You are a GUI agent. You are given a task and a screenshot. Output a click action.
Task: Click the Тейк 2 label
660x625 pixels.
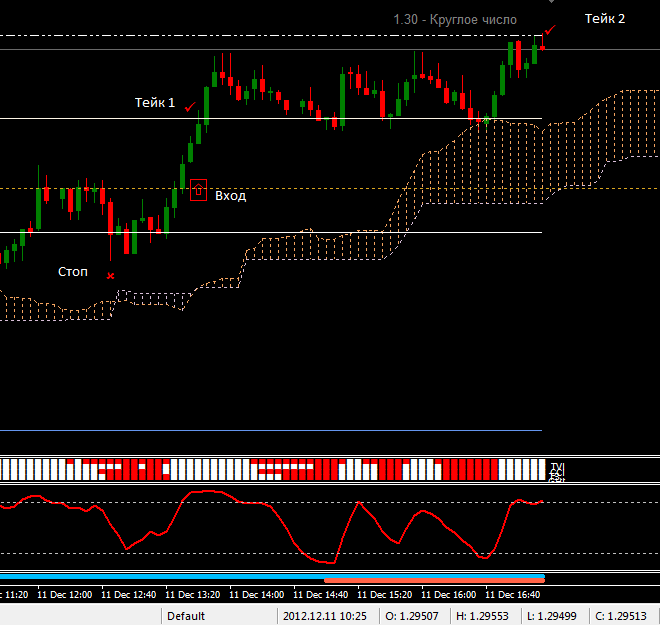[x=605, y=19]
